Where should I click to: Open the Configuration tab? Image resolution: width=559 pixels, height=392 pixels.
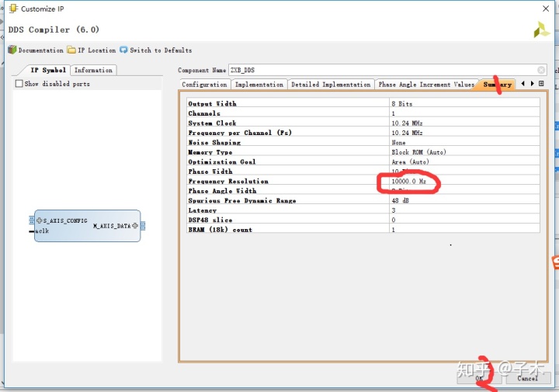[204, 85]
